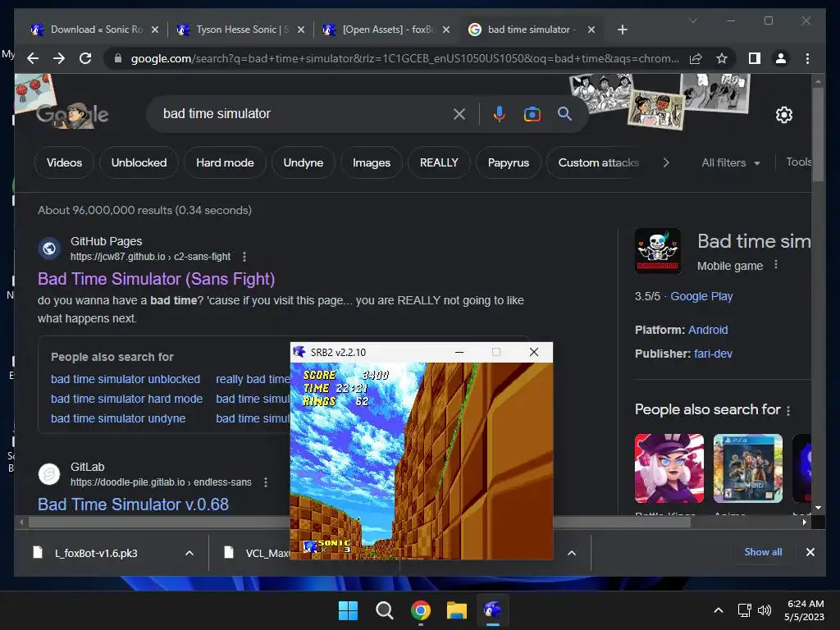Open Windows Search from taskbar

click(x=384, y=610)
